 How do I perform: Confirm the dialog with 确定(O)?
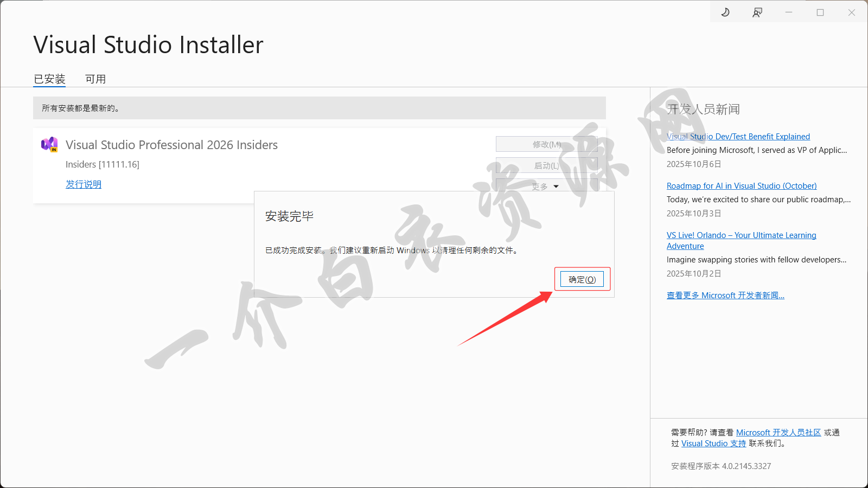click(582, 279)
